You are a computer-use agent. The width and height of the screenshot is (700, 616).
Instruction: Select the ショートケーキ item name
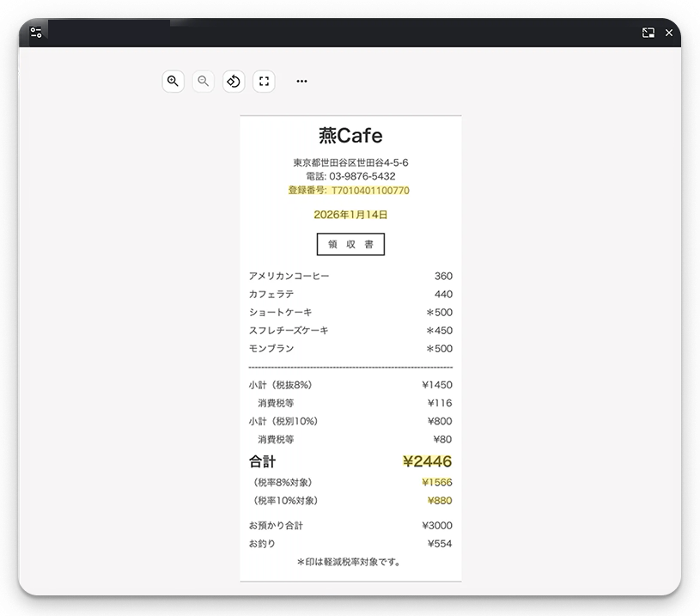280,312
